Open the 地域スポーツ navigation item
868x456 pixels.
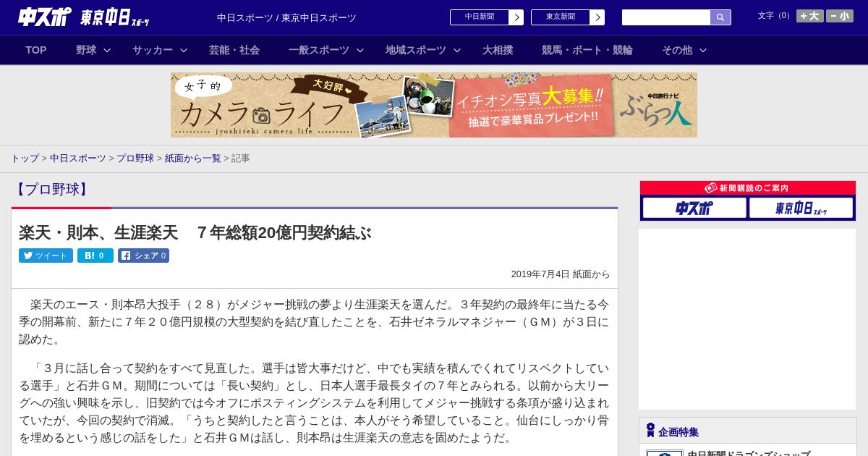pos(416,50)
